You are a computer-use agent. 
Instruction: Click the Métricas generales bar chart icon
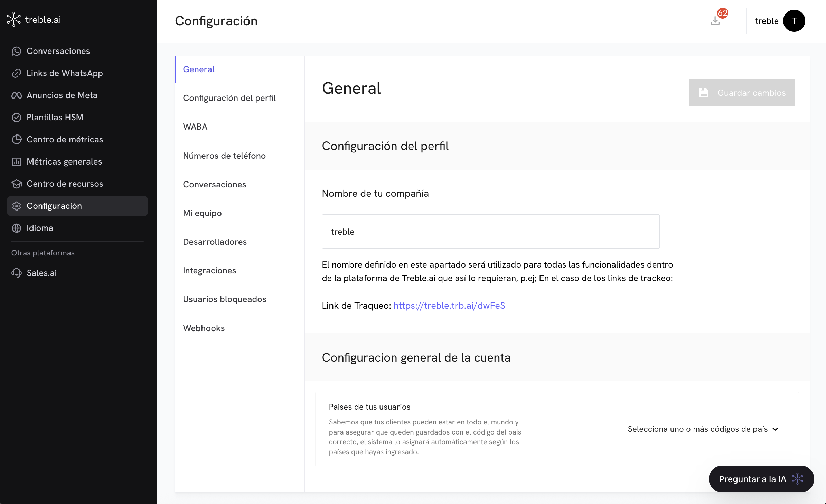point(16,162)
